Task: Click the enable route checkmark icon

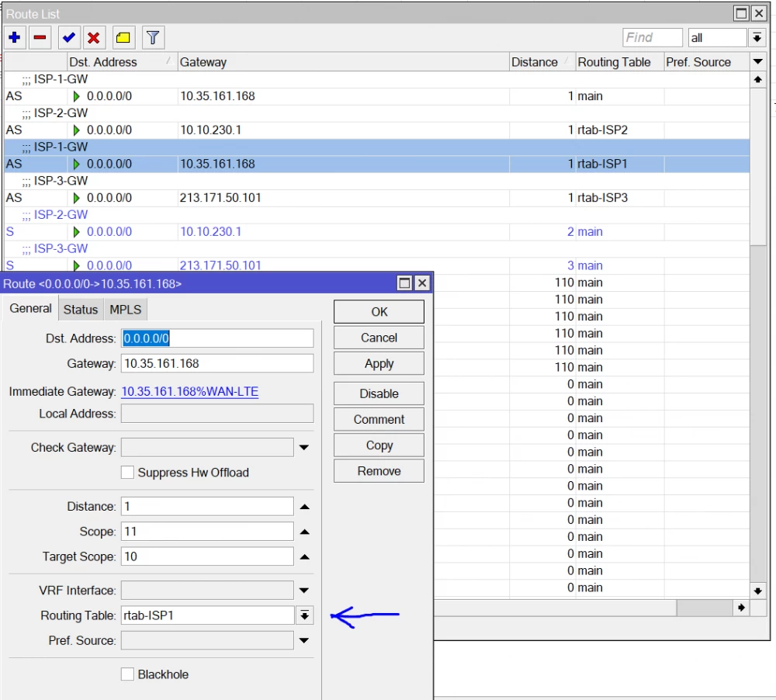Action: tap(69, 37)
